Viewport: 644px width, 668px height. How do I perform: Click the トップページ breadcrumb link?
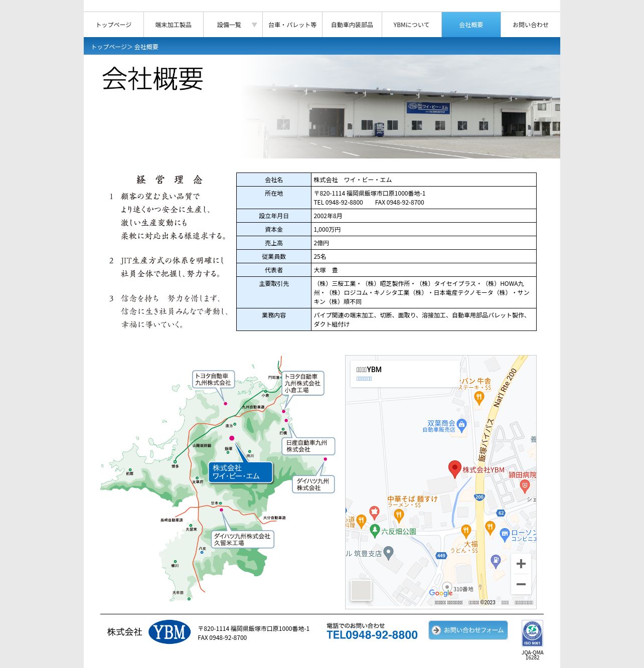pyautogui.click(x=109, y=47)
